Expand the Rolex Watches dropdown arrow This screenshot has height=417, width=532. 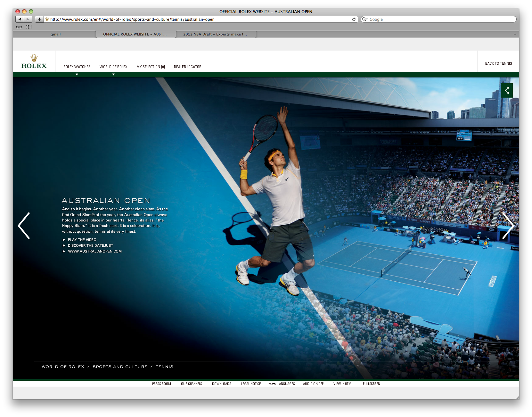(x=77, y=74)
